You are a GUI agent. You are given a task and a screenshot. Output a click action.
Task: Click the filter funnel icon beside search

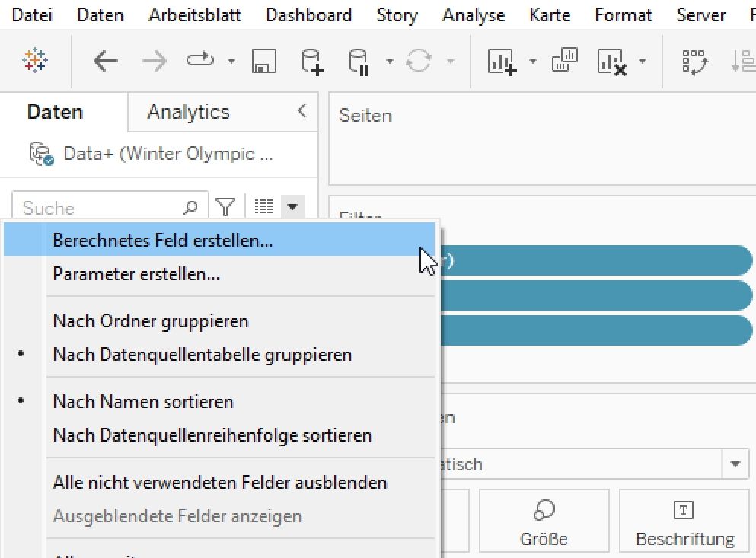point(225,206)
